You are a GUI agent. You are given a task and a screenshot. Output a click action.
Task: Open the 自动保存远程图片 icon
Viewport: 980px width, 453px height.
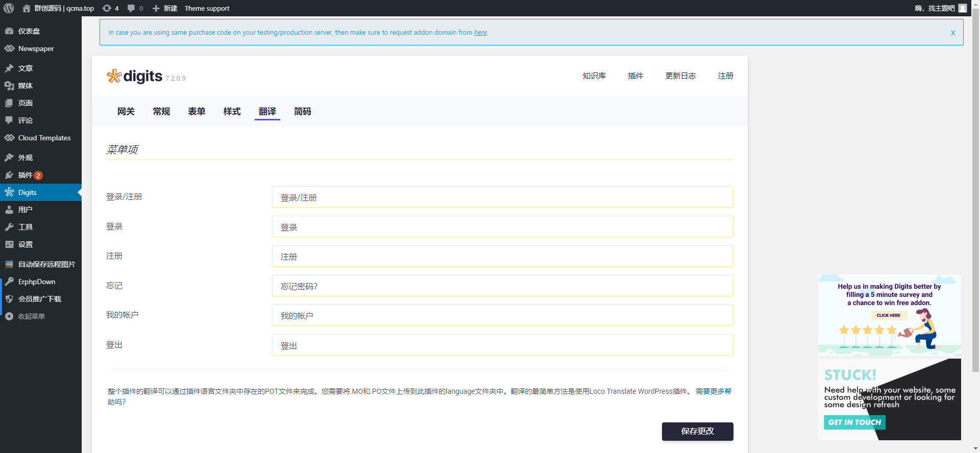(9, 264)
